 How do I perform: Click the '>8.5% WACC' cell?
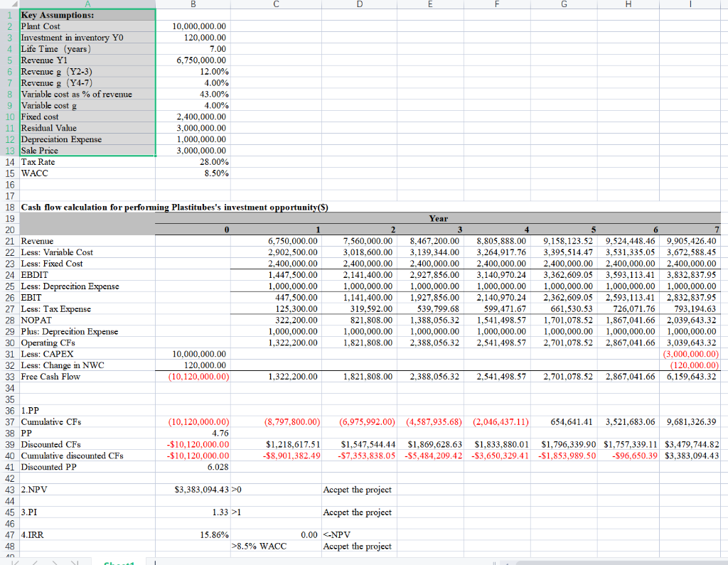(276, 547)
